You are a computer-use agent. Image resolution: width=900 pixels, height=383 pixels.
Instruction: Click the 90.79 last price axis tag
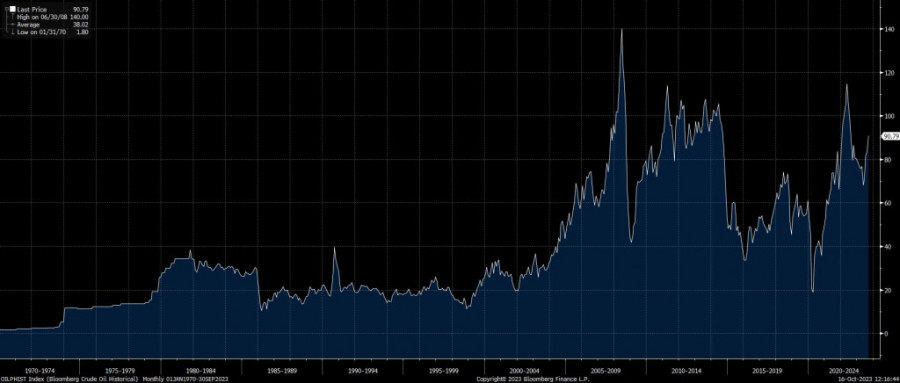[891, 136]
